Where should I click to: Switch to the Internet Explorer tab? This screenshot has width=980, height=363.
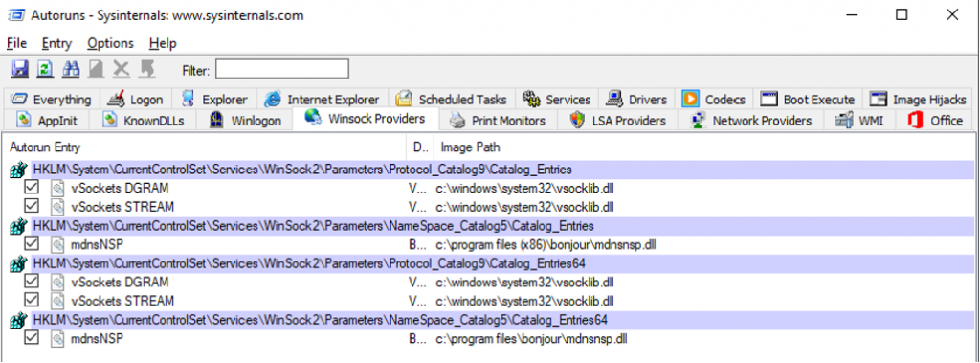coord(322,100)
